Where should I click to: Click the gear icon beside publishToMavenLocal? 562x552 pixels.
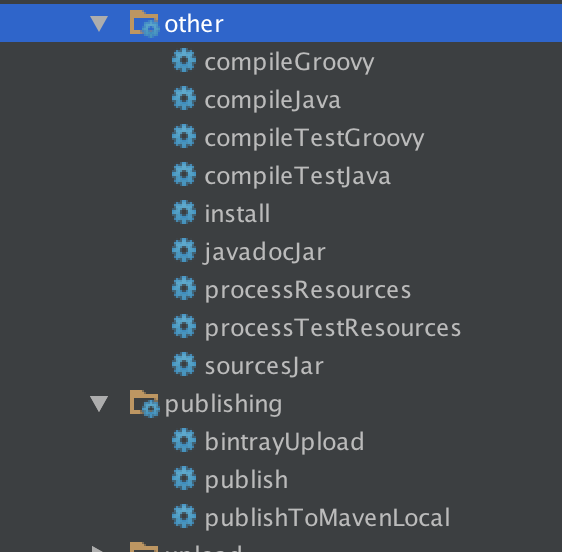(x=184, y=516)
